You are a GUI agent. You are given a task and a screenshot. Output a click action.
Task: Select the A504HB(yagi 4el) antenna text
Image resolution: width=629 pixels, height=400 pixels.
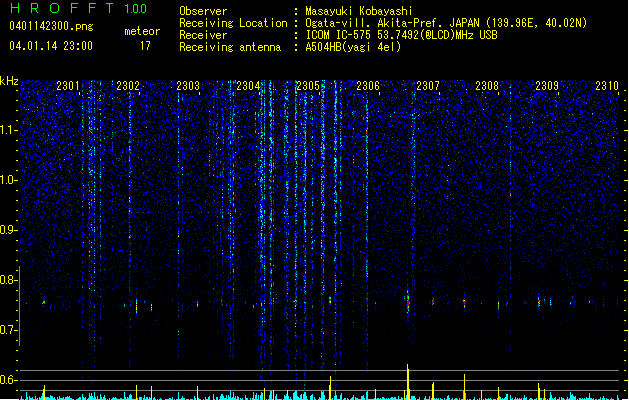(x=353, y=47)
